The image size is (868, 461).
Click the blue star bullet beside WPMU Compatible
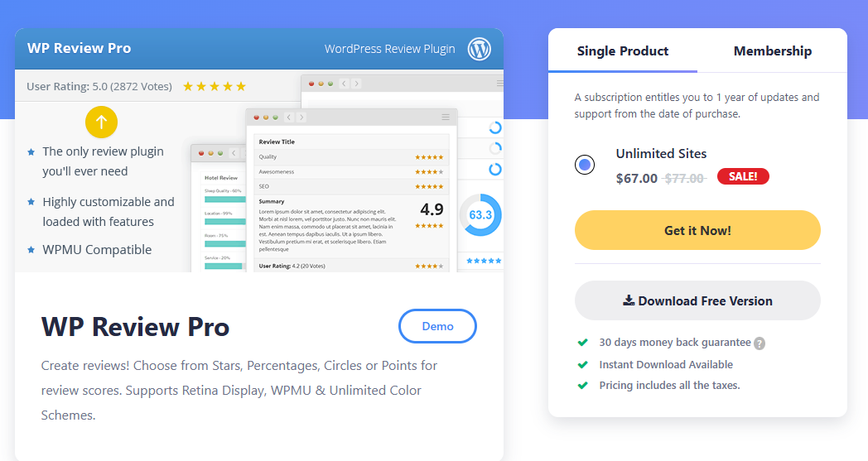(x=31, y=250)
